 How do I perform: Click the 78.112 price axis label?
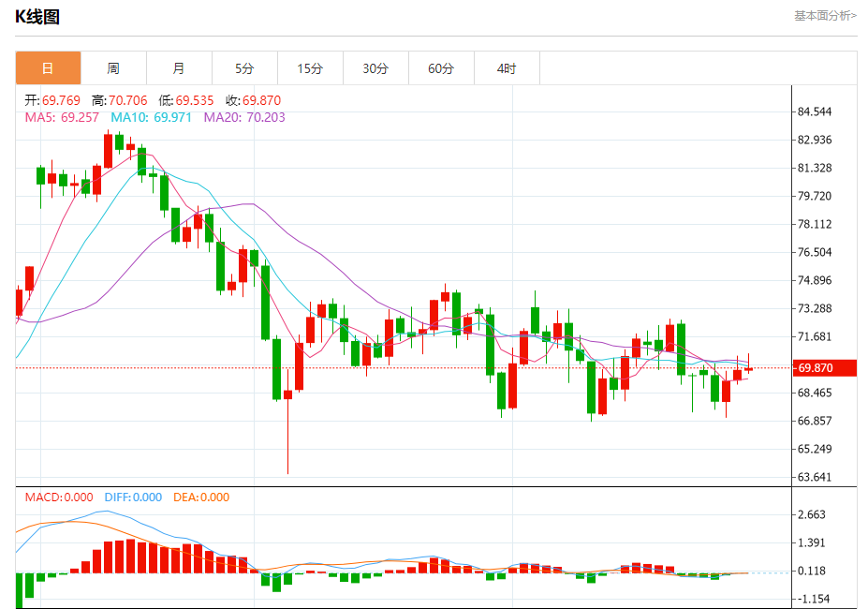815,224
